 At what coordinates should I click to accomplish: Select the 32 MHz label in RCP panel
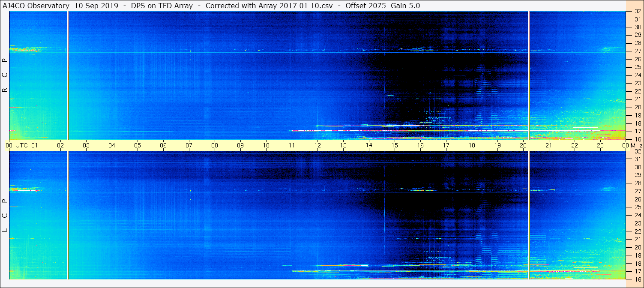[x=637, y=12]
